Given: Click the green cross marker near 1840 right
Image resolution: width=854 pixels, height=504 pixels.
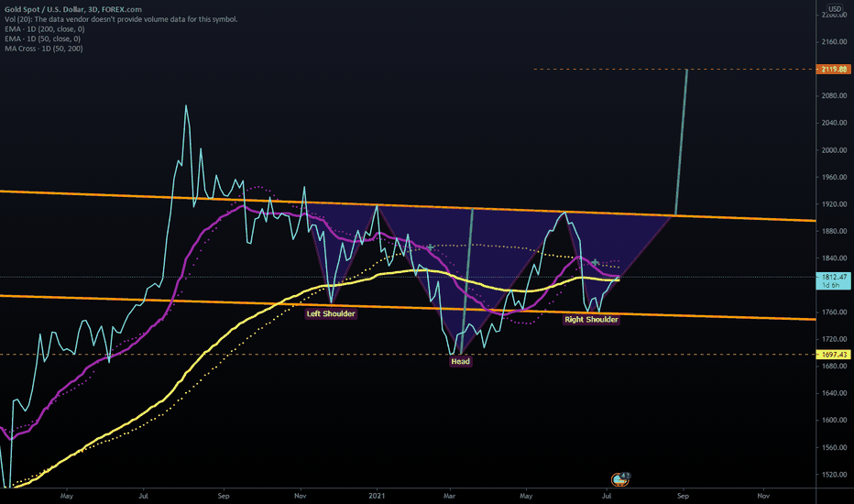Looking at the screenshot, I should point(596,263).
